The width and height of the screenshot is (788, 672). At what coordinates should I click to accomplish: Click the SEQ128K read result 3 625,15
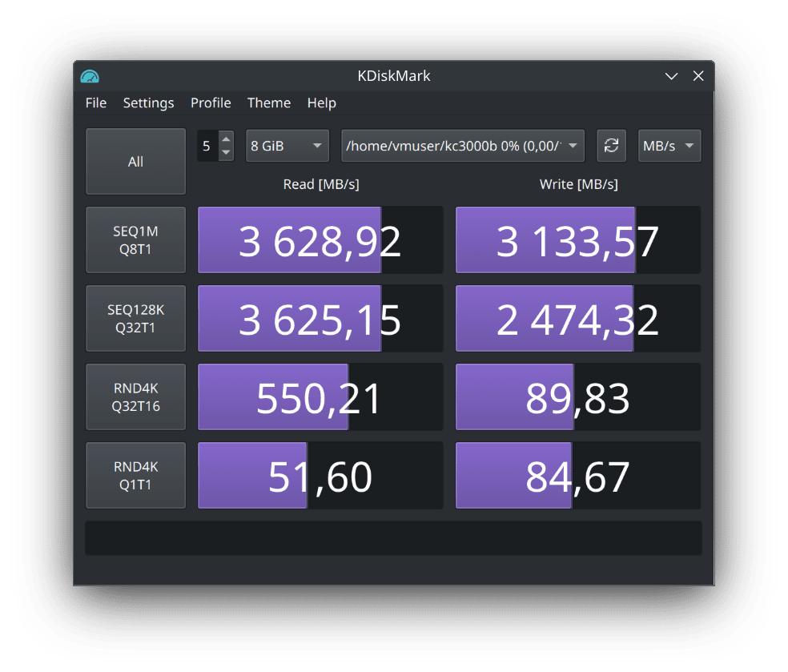(x=320, y=319)
